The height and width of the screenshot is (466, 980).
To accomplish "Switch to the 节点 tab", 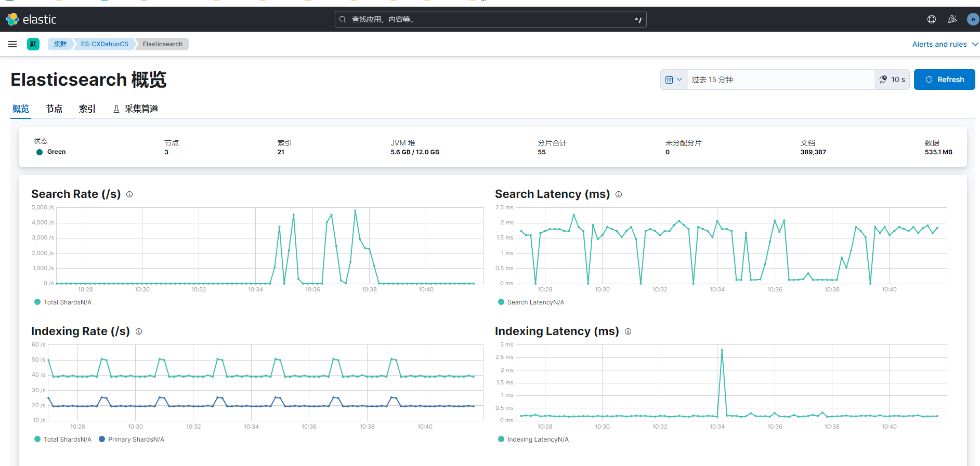I will (x=54, y=109).
